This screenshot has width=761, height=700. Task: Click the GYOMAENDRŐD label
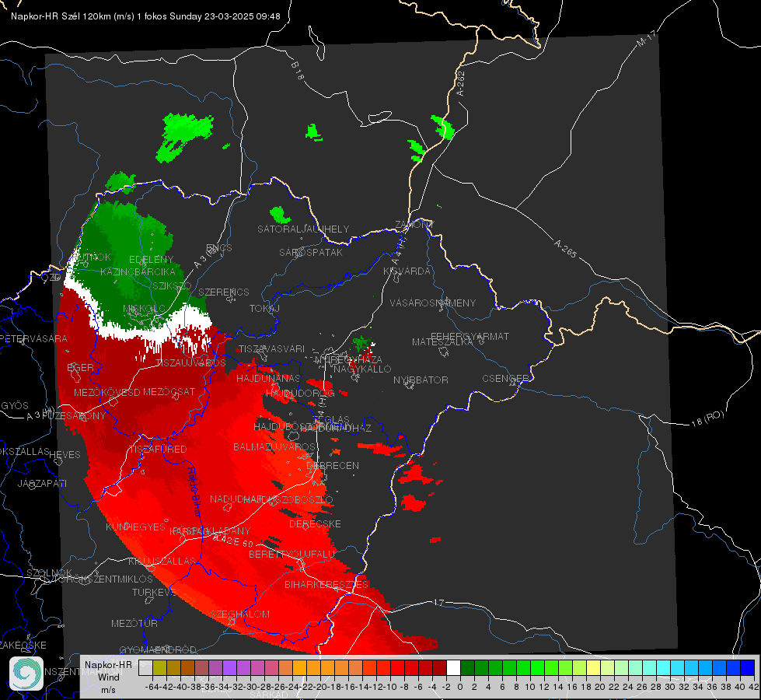click(158, 650)
